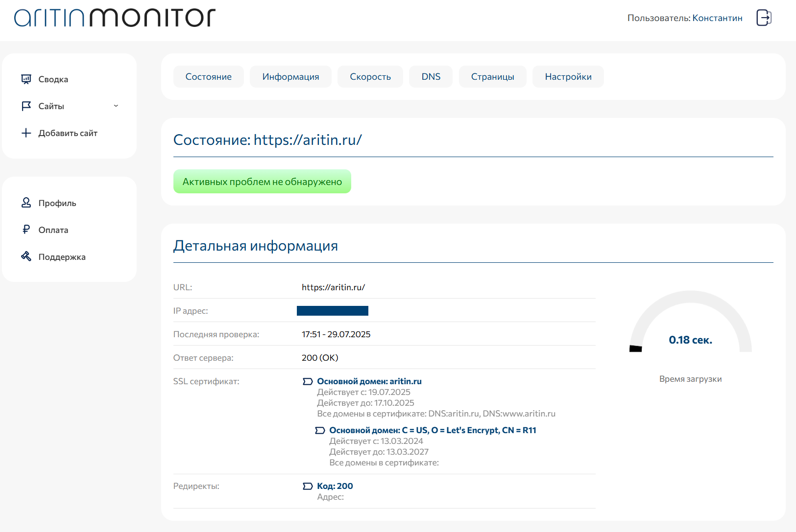Viewport: 796px width, 532px height.
Task: Click the logout icon next to the user name
Action: pos(764,18)
